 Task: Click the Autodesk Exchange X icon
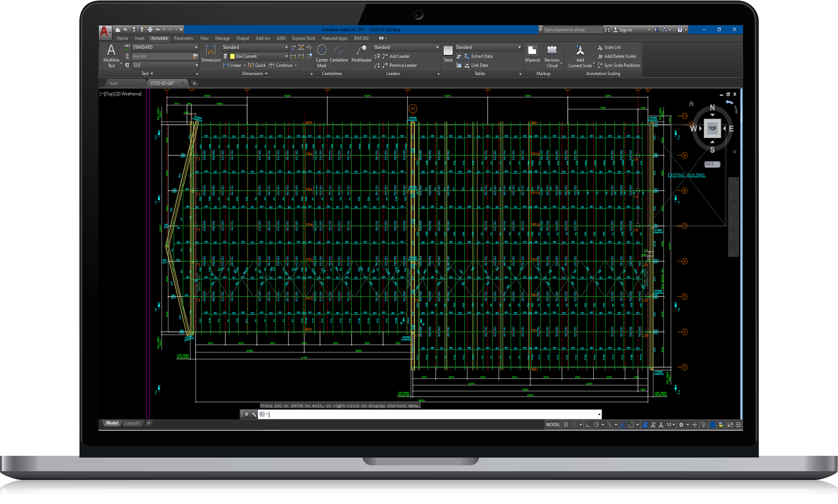656,30
